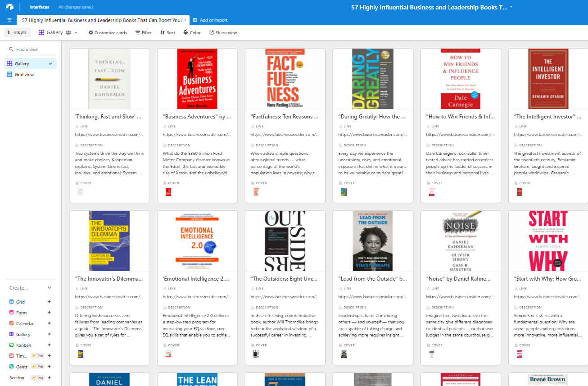The width and height of the screenshot is (588, 386).
Task: Toggle the Views sidebar button
Action: tap(17, 32)
